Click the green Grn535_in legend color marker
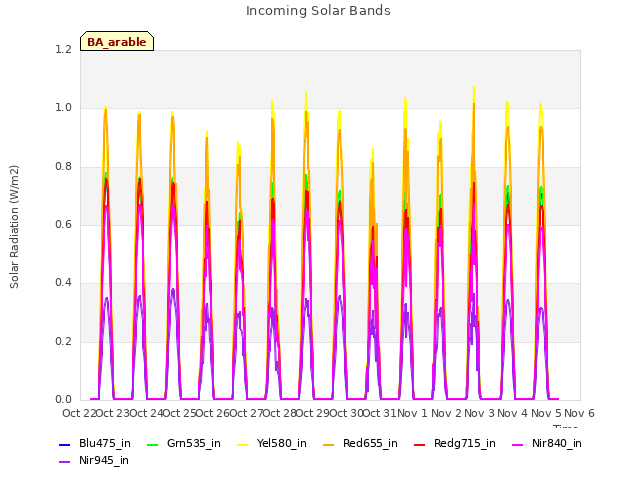This screenshot has height=480, width=640. pyautogui.click(x=152, y=444)
